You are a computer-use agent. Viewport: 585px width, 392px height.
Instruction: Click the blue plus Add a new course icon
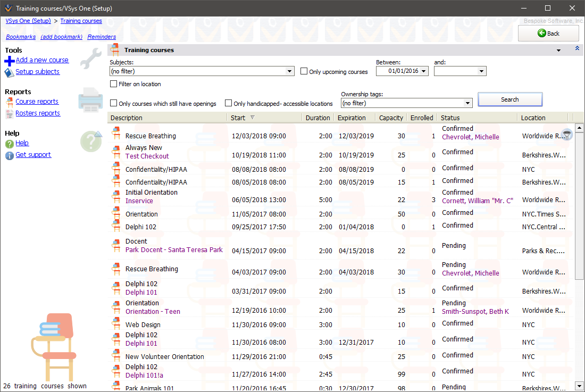[9, 61]
